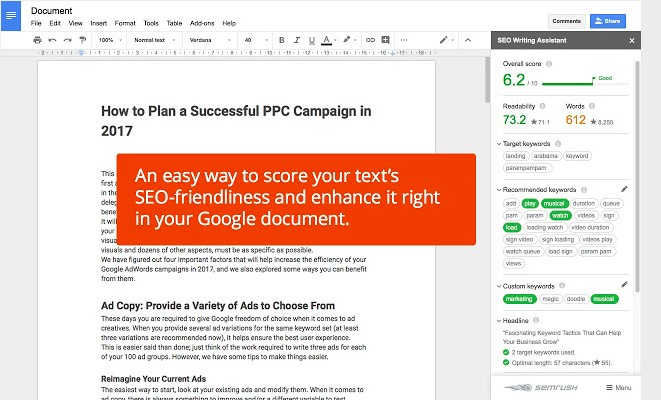This screenshot has width=661, height=400.
Task: Edit Custom keywords with pencil icon
Action: [624, 285]
